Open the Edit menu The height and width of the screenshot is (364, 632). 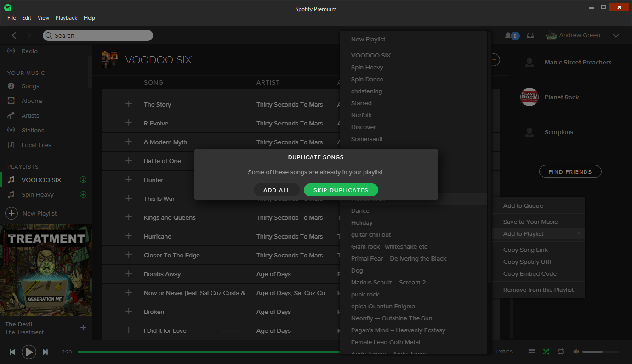[27, 18]
